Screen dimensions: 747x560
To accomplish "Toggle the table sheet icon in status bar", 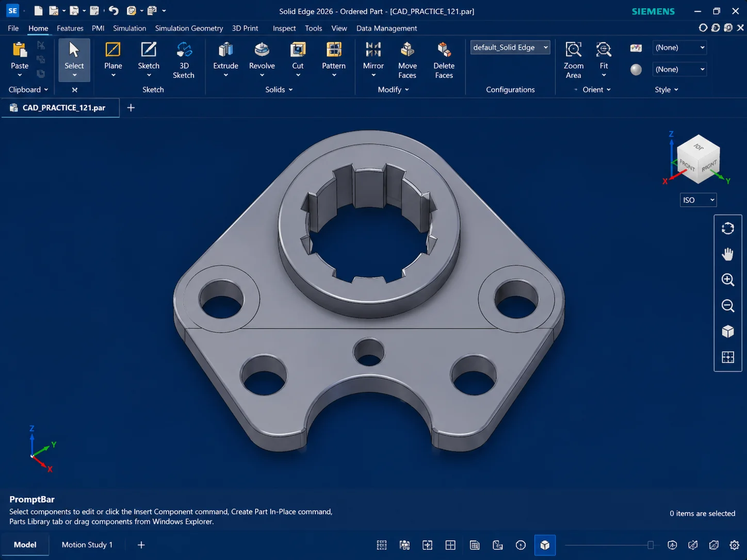I will pyautogui.click(x=475, y=545).
